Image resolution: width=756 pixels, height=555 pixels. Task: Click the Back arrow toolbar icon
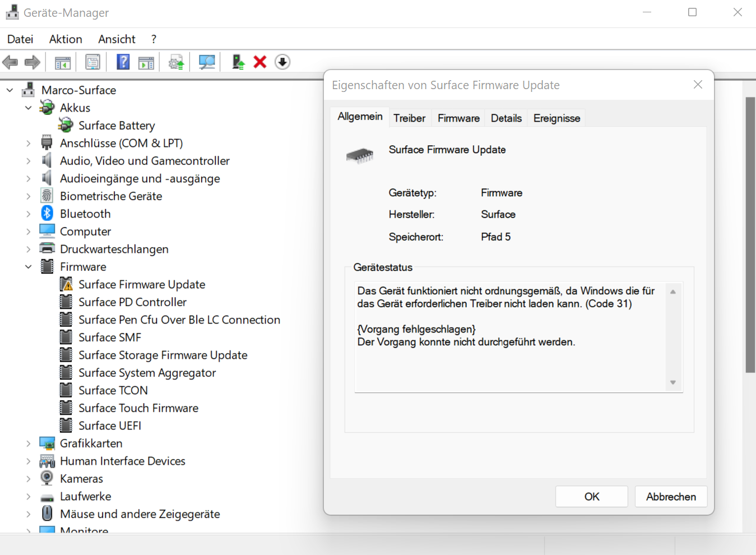pos(10,62)
